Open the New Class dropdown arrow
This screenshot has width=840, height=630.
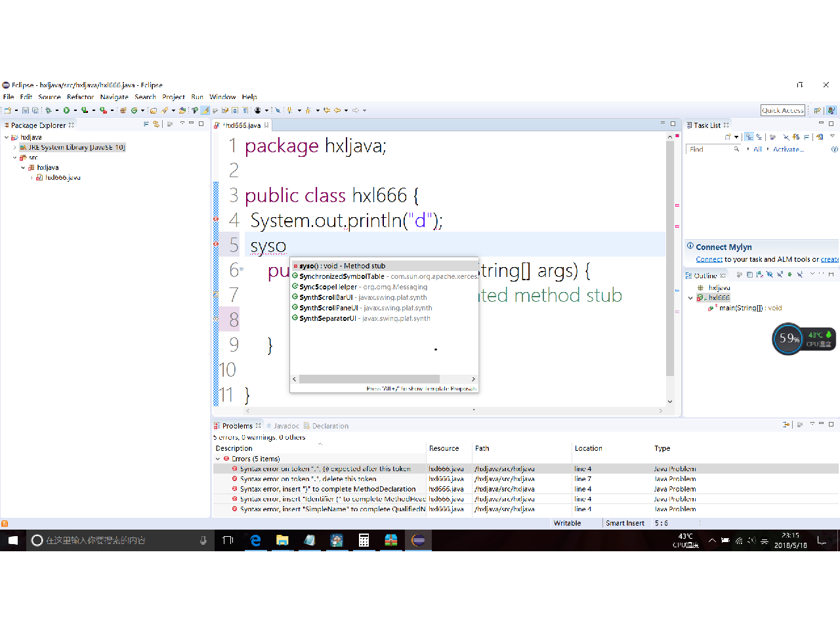pos(142,110)
